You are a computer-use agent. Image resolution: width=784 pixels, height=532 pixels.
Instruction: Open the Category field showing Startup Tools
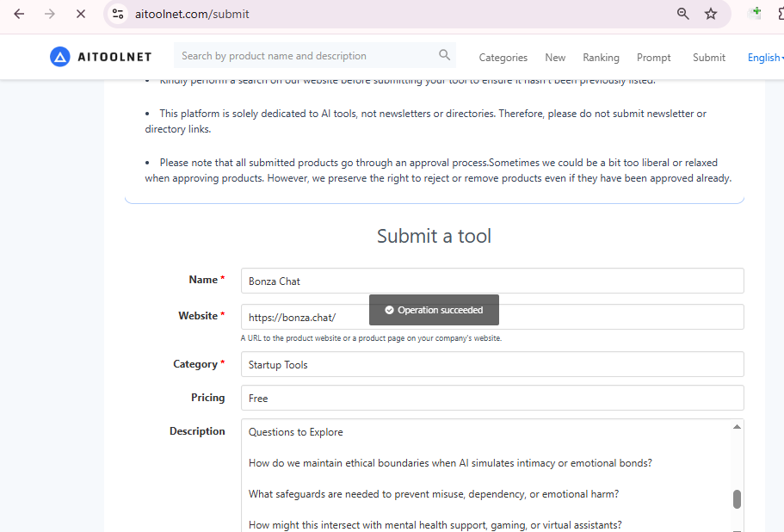(x=491, y=364)
